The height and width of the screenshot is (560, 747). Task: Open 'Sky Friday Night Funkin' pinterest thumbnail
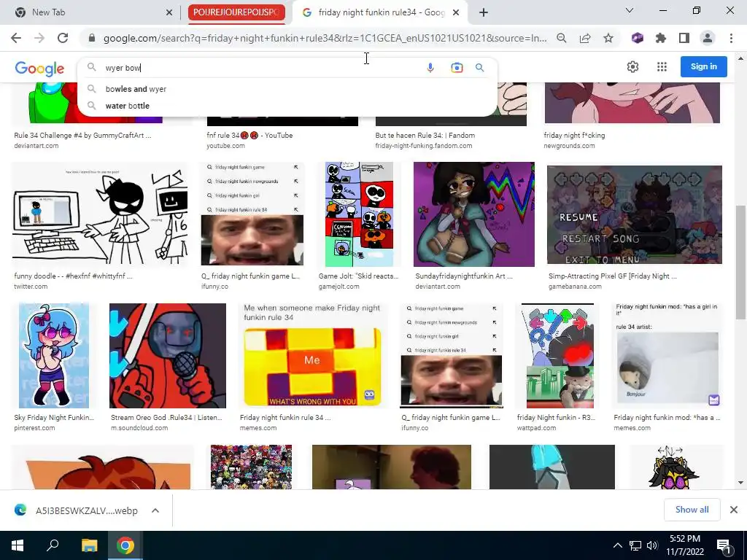(x=54, y=355)
